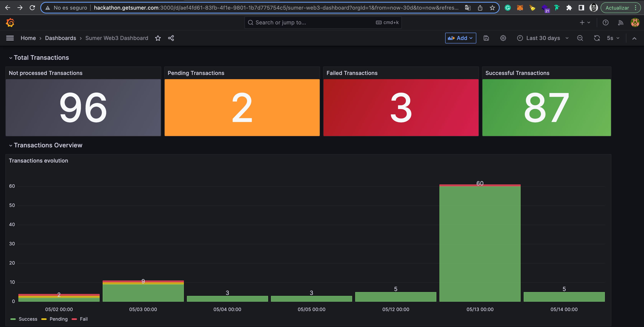Toggle the Fail legend series
The width and height of the screenshot is (644, 327).
click(x=84, y=319)
